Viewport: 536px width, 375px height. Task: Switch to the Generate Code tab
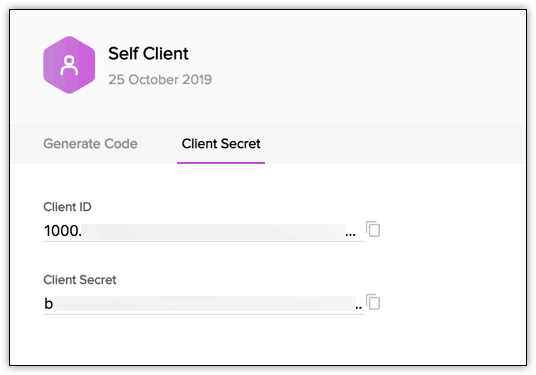point(90,144)
